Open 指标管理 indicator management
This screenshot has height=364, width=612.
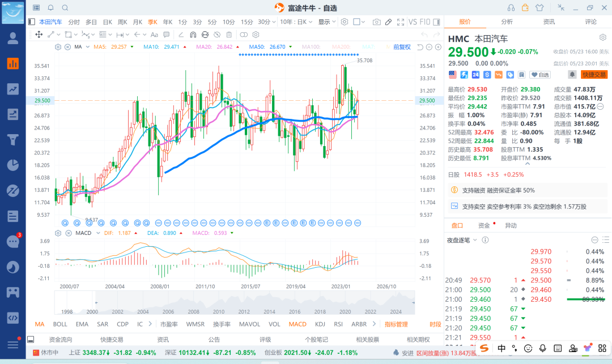(x=396, y=324)
